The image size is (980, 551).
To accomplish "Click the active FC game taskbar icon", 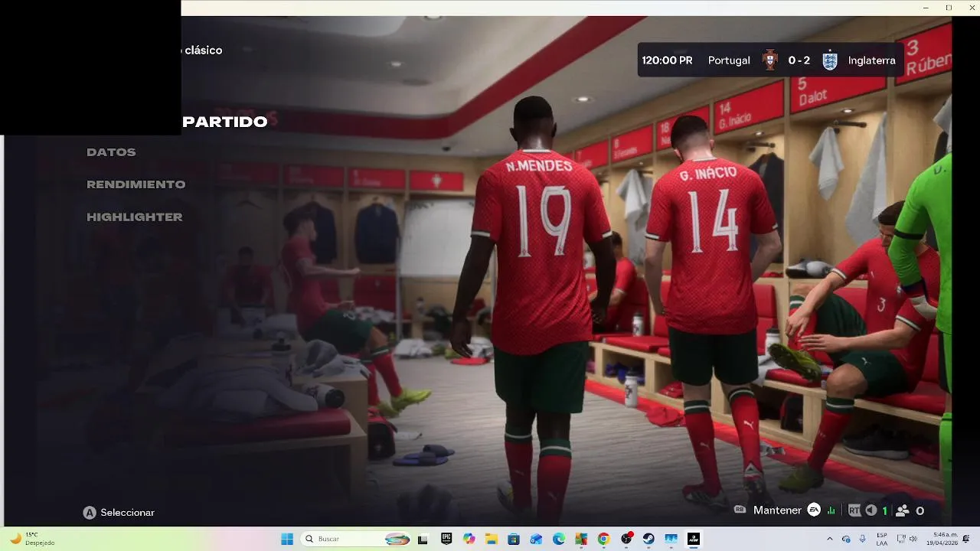I will point(694,539).
